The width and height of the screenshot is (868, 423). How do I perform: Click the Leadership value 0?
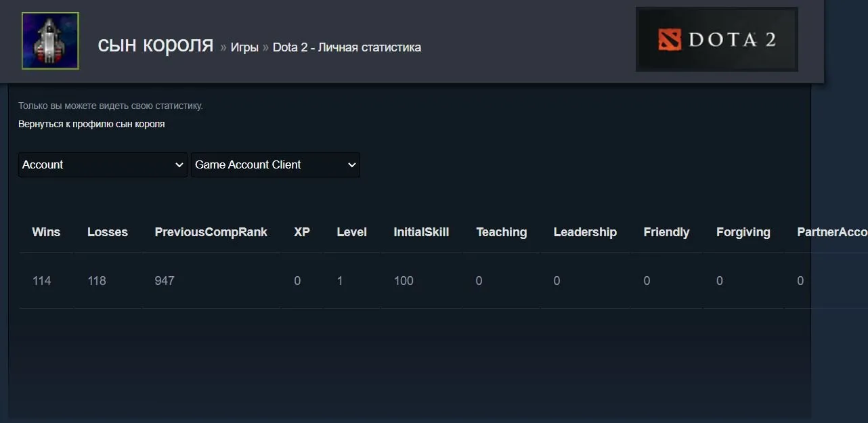click(557, 281)
